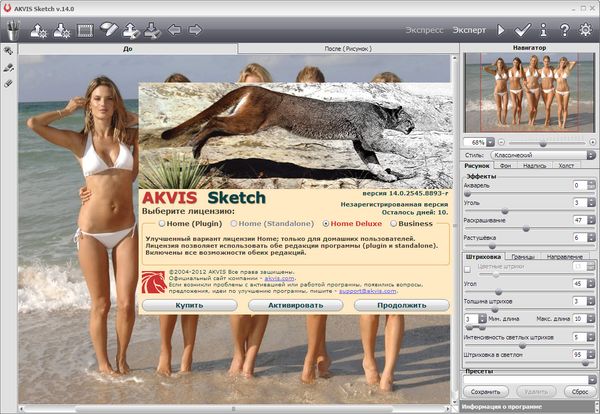Click the horizontal scrollbar below the image
The height and width of the screenshot is (414, 600).
coord(234,409)
